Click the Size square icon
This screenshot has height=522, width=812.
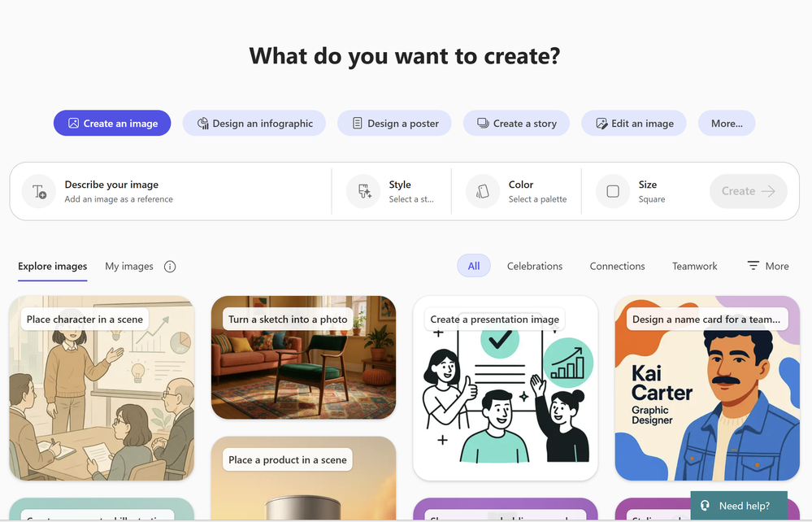click(x=613, y=192)
